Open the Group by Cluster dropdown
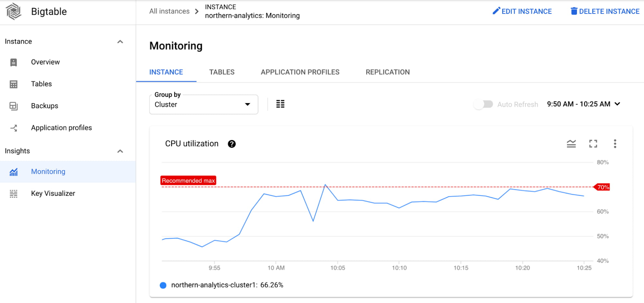The height and width of the screenshot is (303, 644). 204,104
